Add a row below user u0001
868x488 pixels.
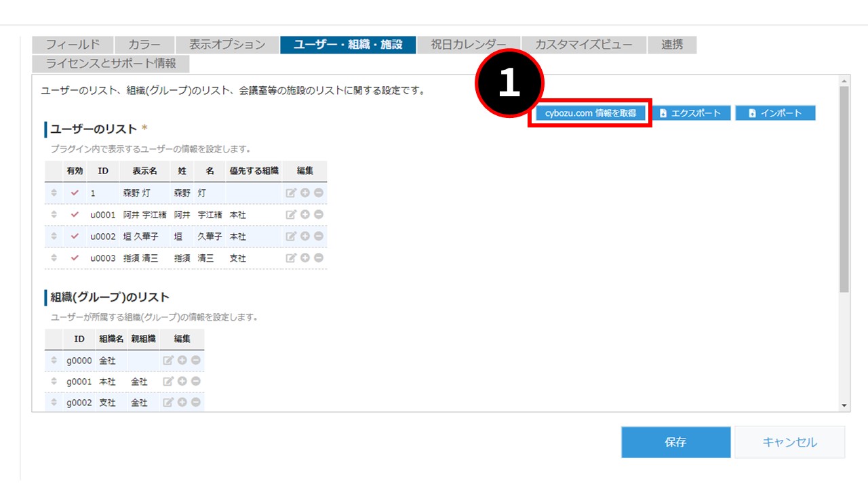click(x=305, y=215)
